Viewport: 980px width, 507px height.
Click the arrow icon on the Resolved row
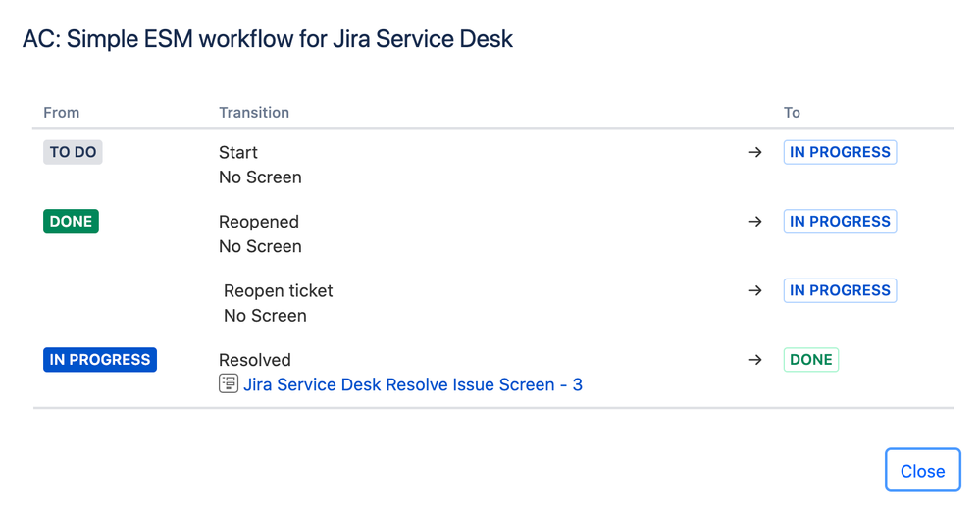pyautogui.click(x=755, y=360)
